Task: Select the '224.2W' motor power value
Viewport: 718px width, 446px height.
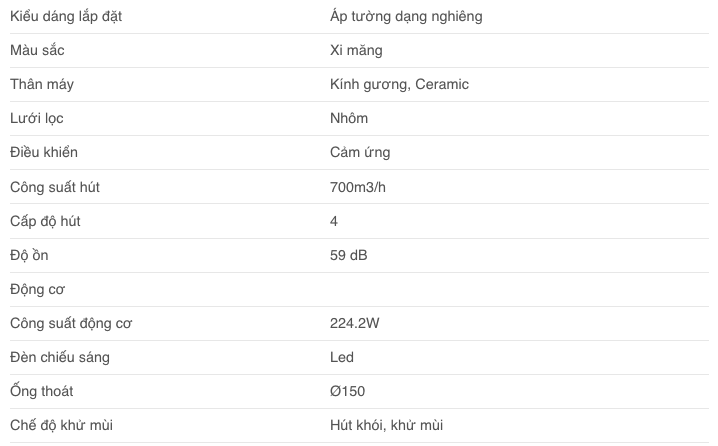Action: (x=354, y=323)
